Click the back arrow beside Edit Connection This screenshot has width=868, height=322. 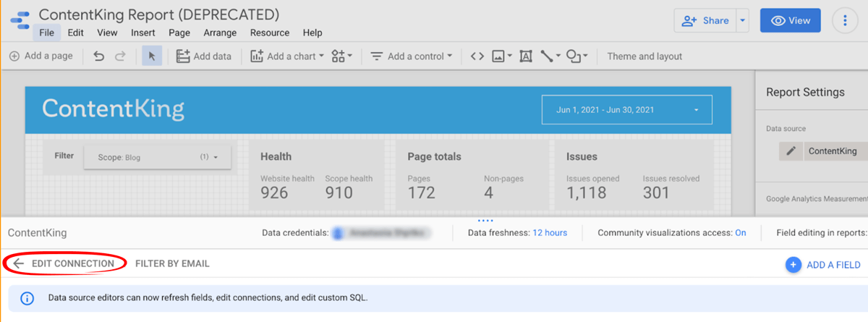tap(19, 263)
